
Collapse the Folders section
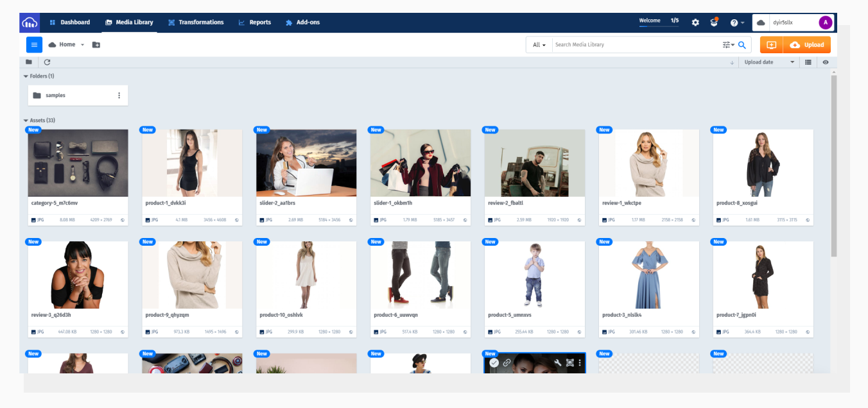pos(26,76)
